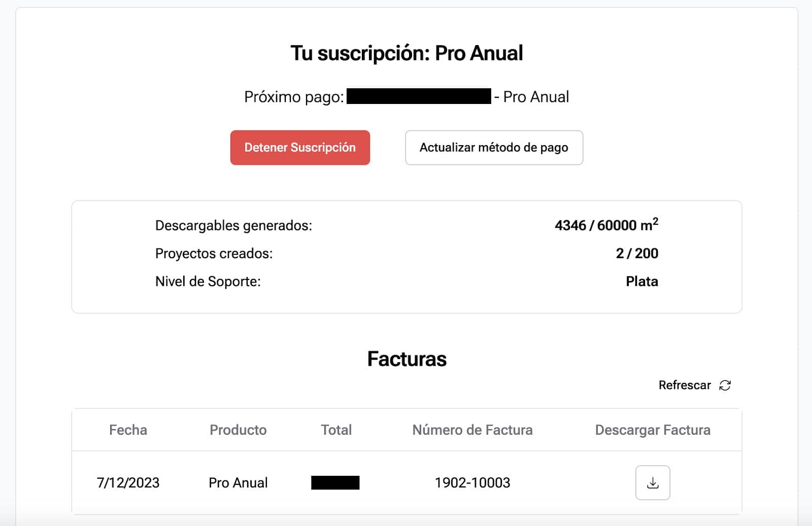Click the Número de Factura header

[472, 430]
